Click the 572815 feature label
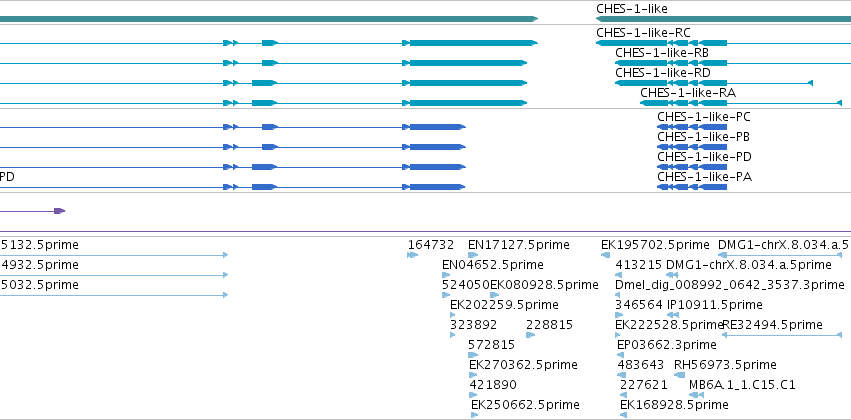The image size is (851, 420). [x=491, y=345]
